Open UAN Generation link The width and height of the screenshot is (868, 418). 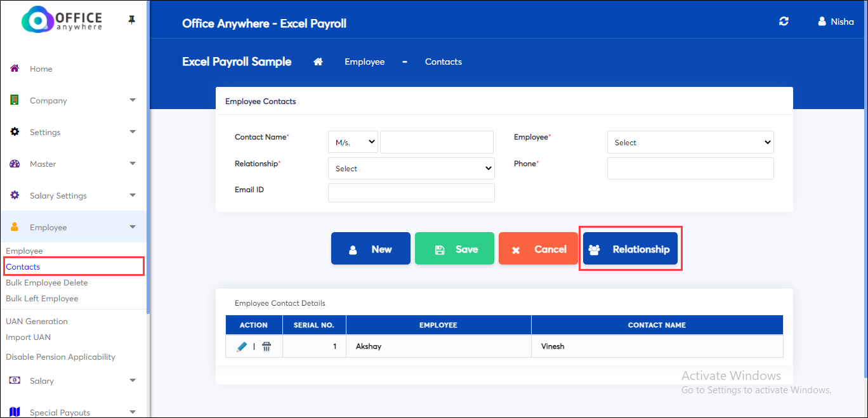[37, 322]
